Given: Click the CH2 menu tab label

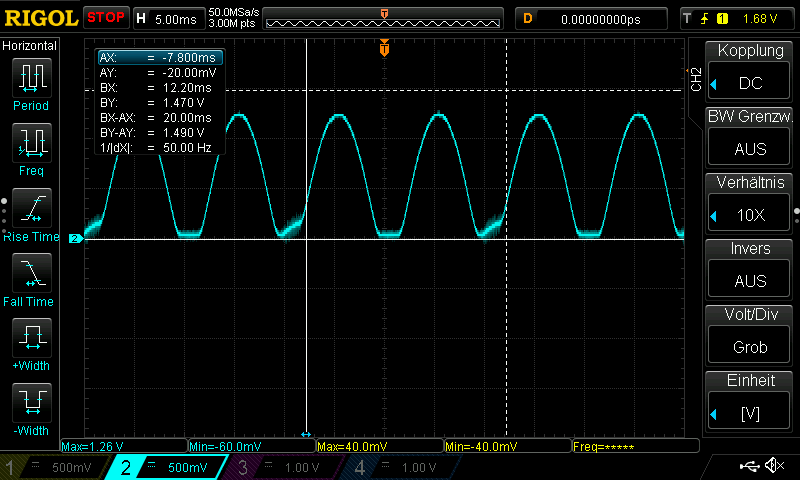Looking at the screenshot, I should pos(696,79).
